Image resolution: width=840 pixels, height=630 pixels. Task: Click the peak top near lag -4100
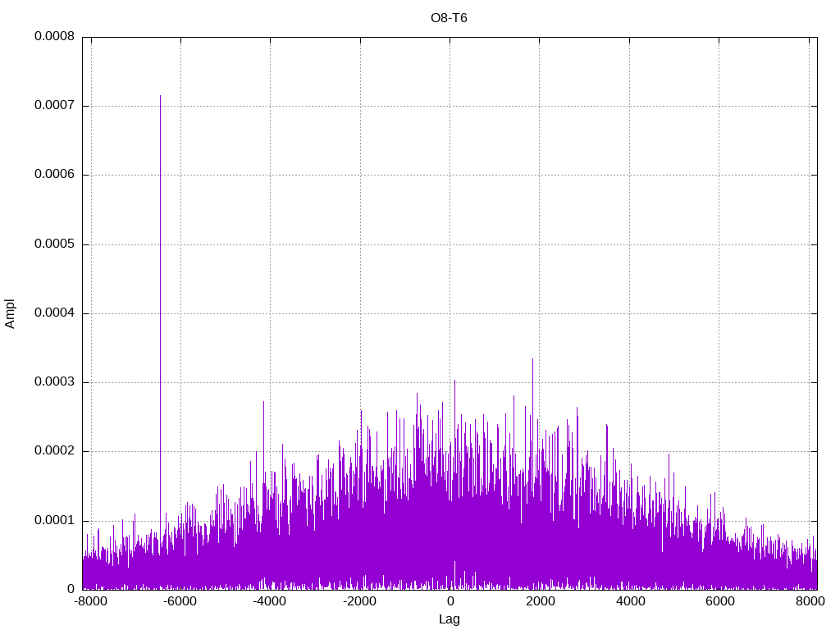[x=263, y=402]
